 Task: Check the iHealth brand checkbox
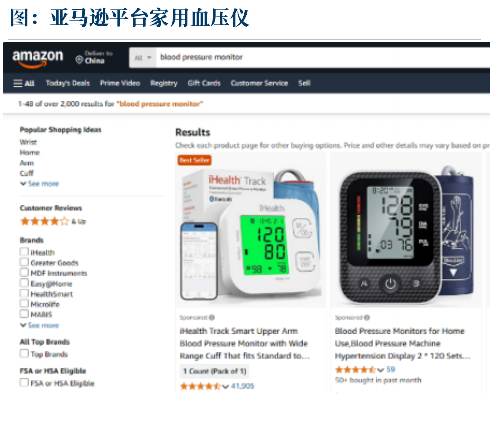24,252
